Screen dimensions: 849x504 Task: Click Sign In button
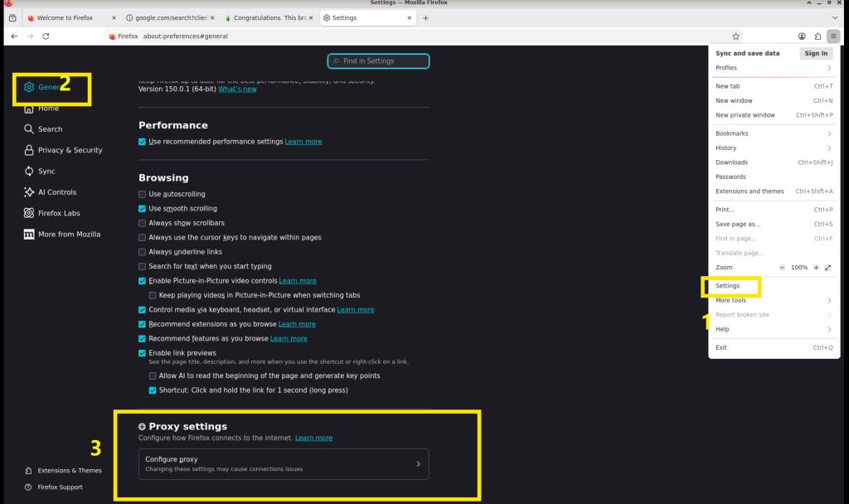point(816,53)
